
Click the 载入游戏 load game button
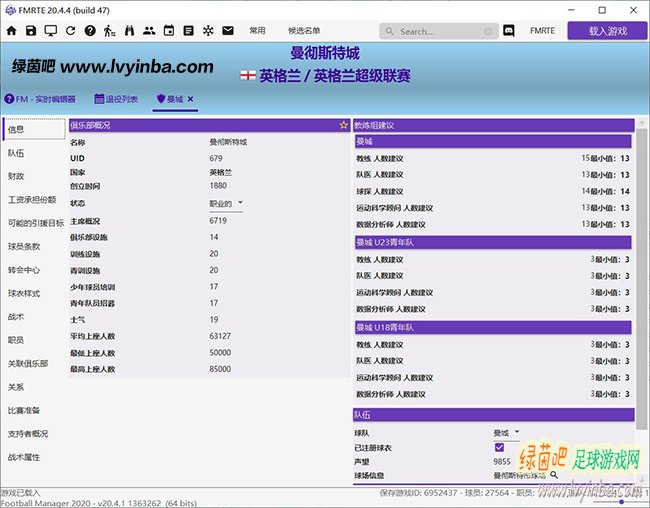607,31
